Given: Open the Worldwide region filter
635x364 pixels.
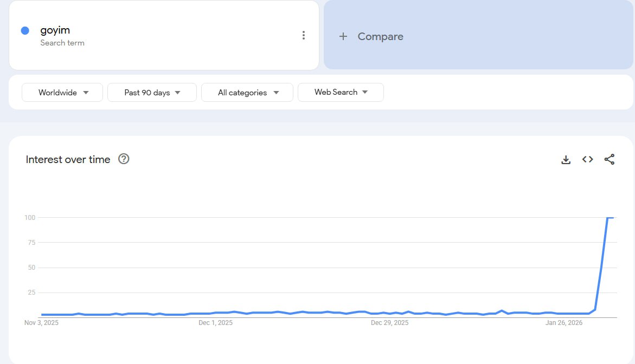Looking at the screenshot, I should point(62,92).
